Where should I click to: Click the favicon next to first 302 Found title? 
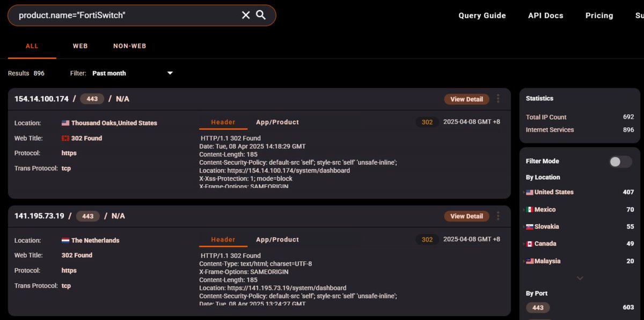coord(65,138)
